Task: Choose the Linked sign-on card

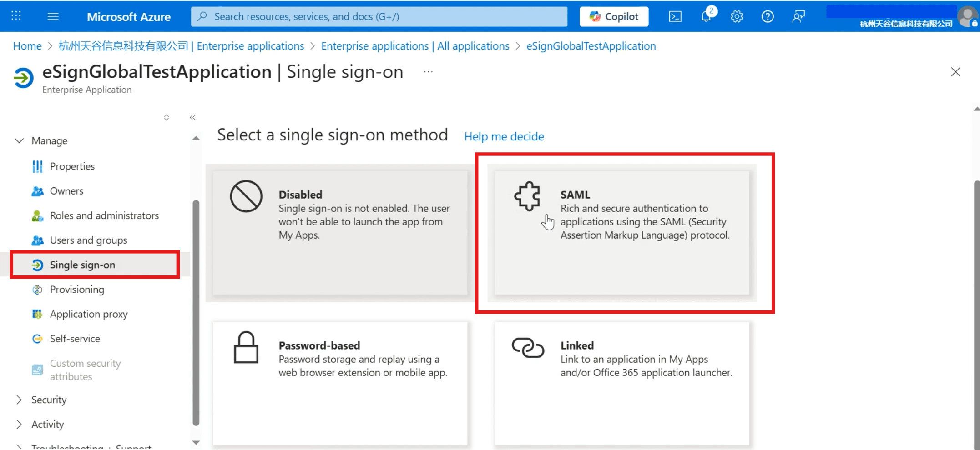Action: [x=622, y=384]
